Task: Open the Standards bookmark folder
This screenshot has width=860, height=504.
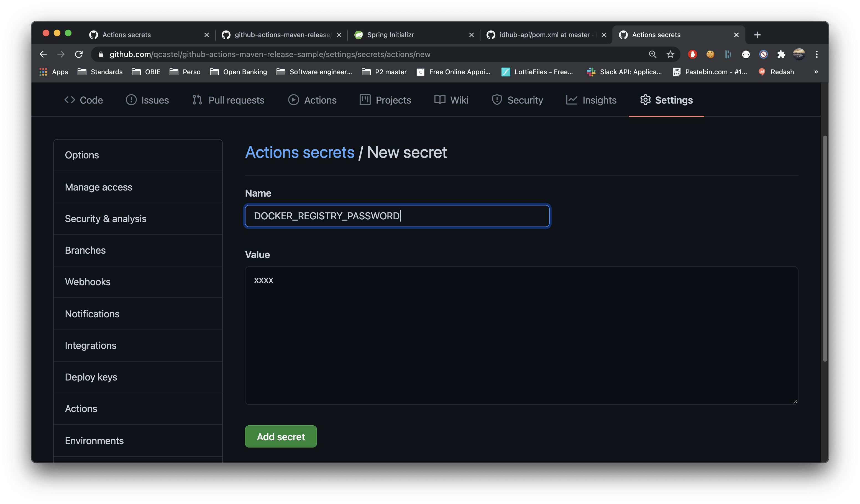Action: pyautogui.click(x=100, y=72)
